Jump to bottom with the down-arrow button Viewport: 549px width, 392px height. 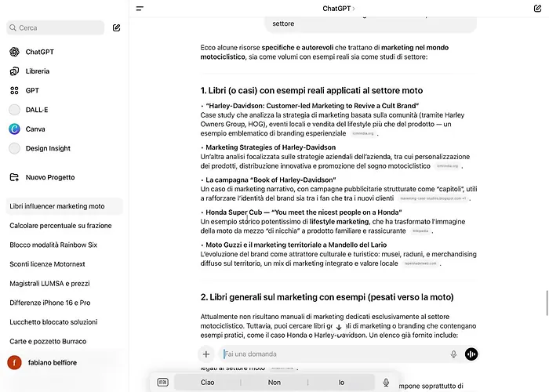point(339,327)
